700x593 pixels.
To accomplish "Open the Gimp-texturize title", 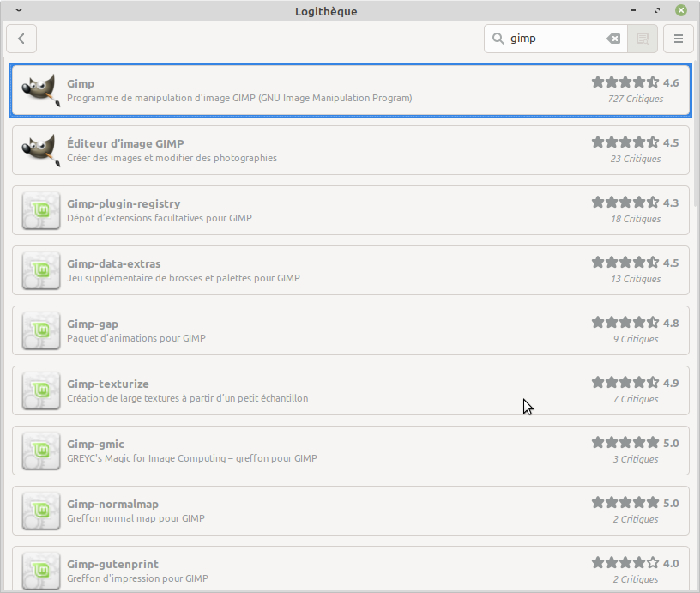I will (108, 384).
